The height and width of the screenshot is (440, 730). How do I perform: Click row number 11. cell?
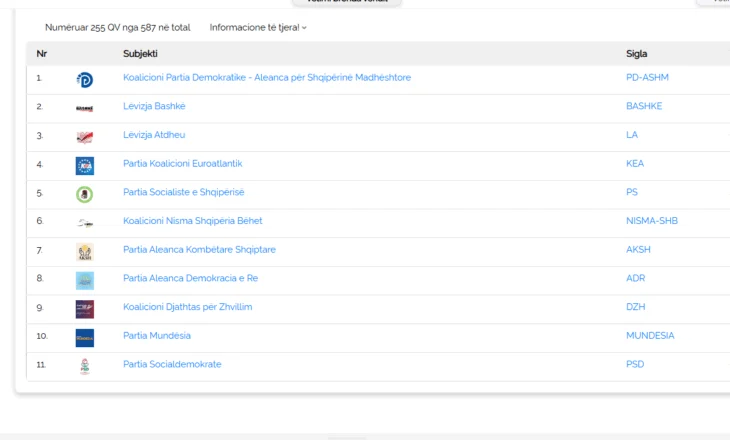(x=41, y=365)
